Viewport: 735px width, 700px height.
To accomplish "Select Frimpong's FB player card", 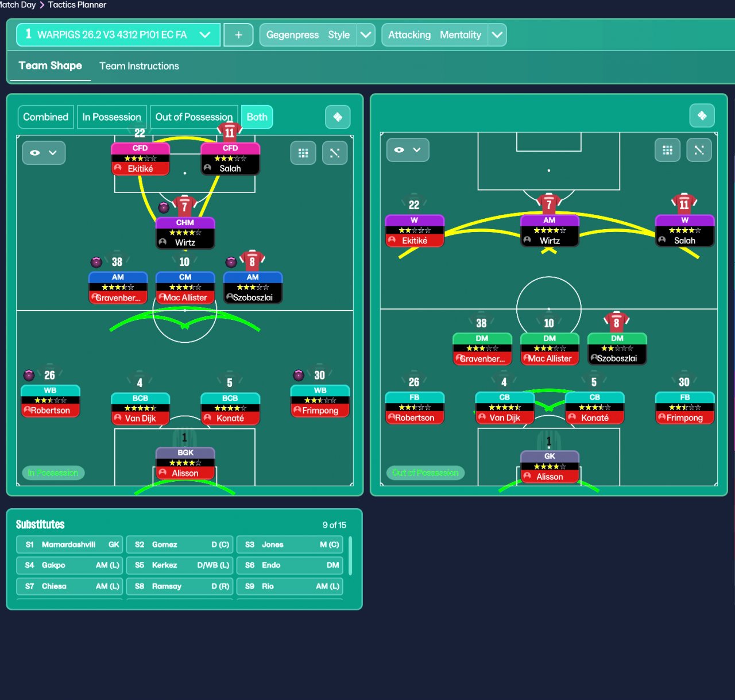I will coord(684,408).
